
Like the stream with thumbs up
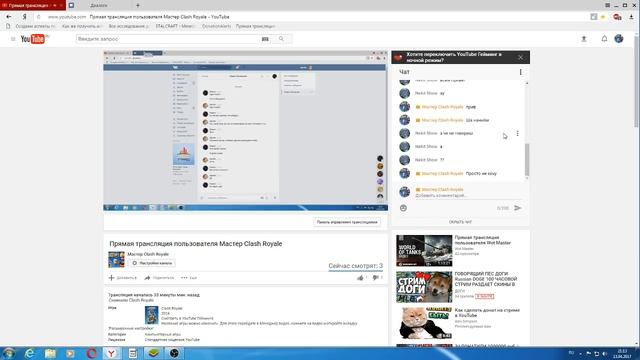point(360,278)
